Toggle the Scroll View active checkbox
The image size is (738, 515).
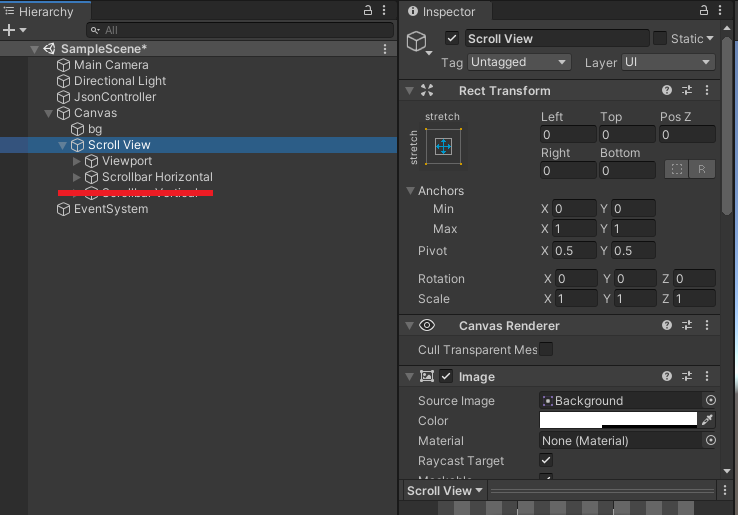(452, 38)
